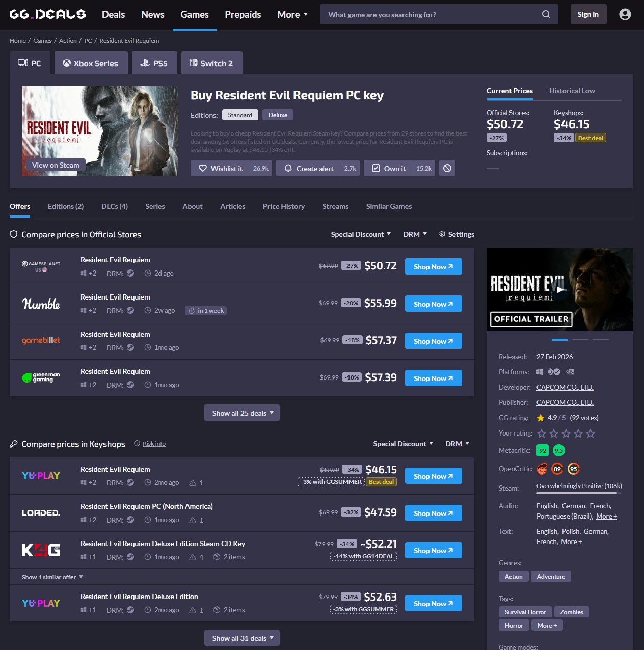Play the Official Trailer video

pos(560,289)
